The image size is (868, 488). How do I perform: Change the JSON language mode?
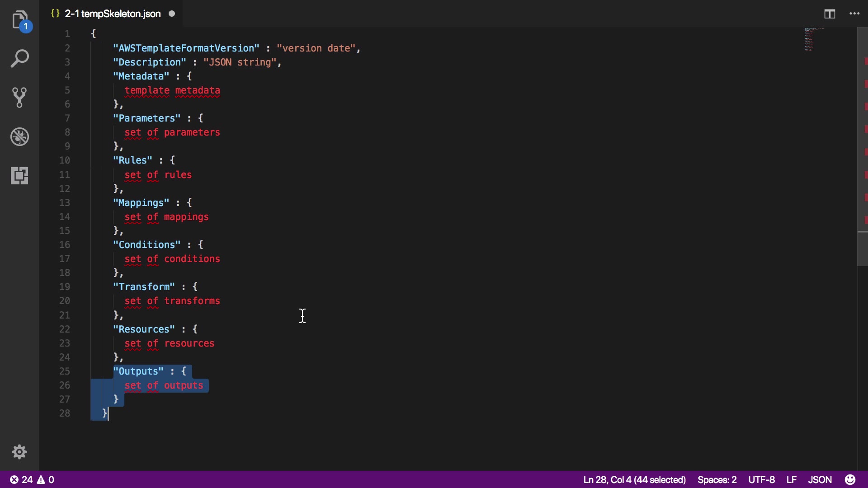(x=820, y=479)
